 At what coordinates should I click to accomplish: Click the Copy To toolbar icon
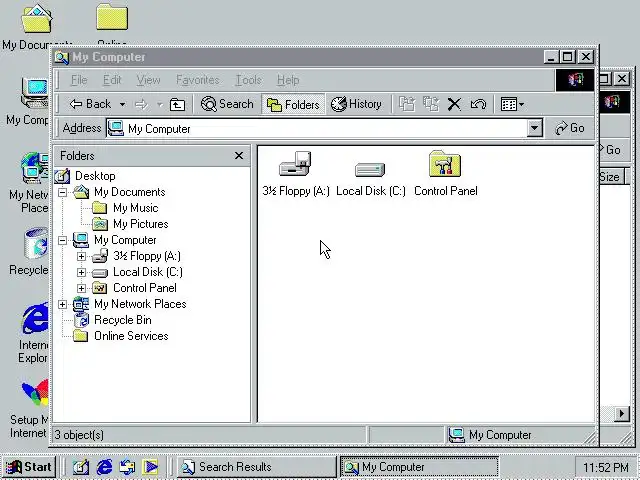[431, 104]
